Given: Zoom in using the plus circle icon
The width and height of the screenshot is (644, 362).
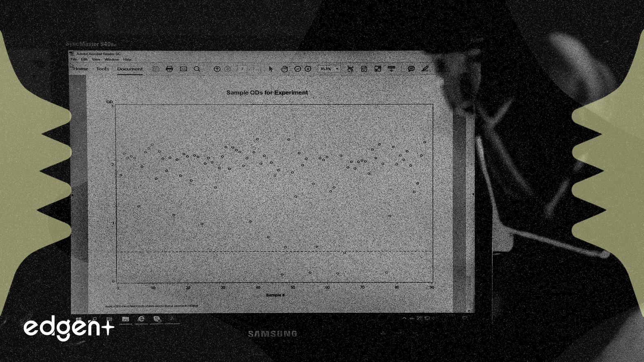Looking at the screenshot, I should 308,69.
